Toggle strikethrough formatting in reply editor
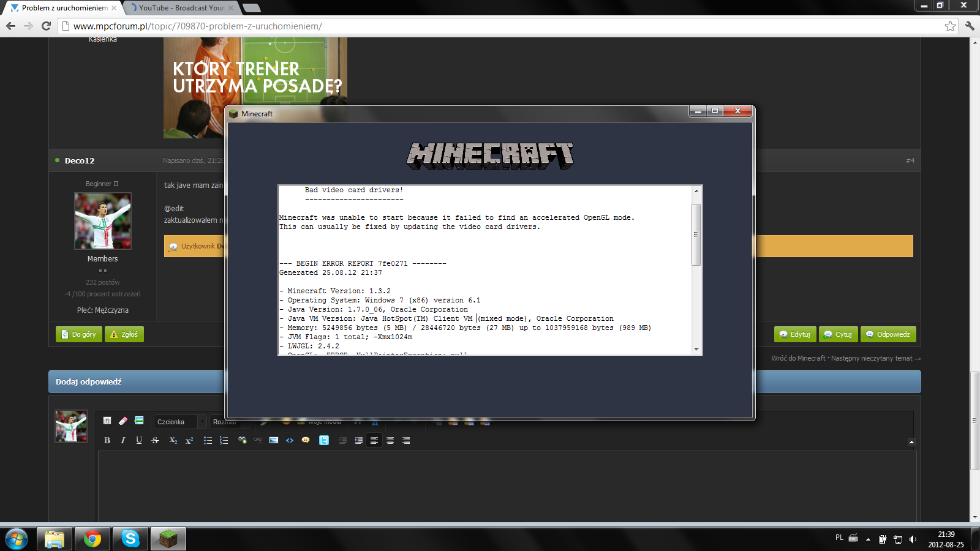This screenshot has width=980, height=551. 155,440
